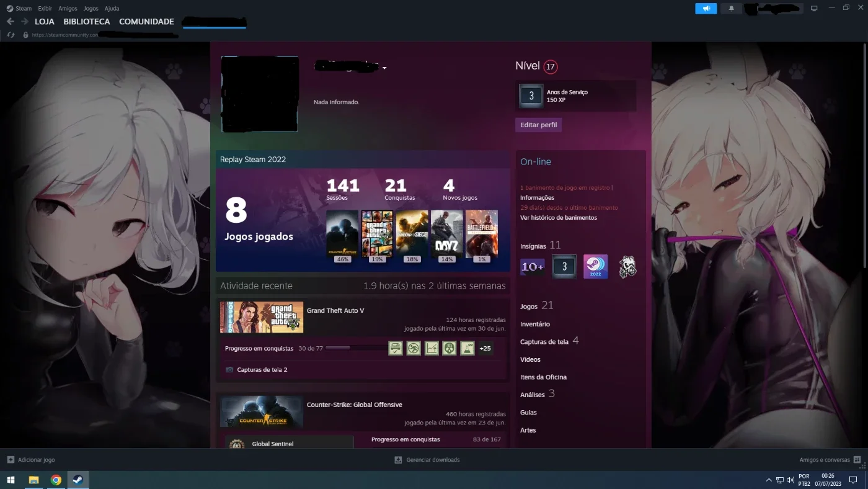Screen dimensions: 868x489
Task: Click the camera icon beside Capturas de tela 2
Action: click(229, 370)
